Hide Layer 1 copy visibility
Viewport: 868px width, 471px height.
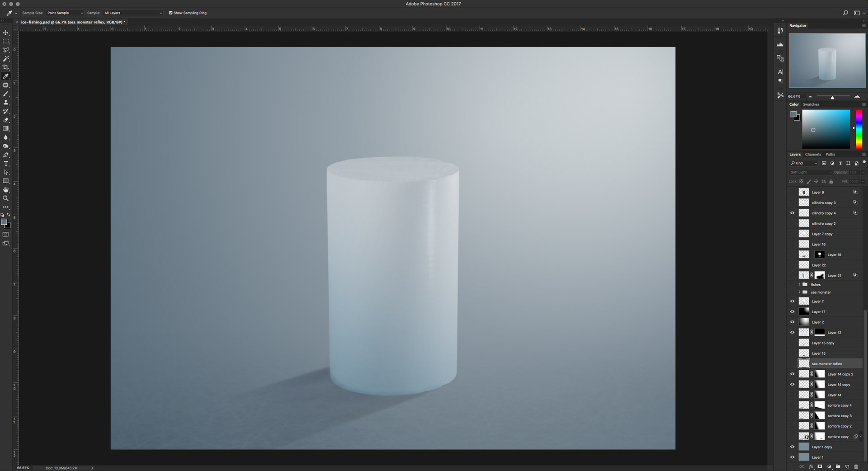point(792,447)
